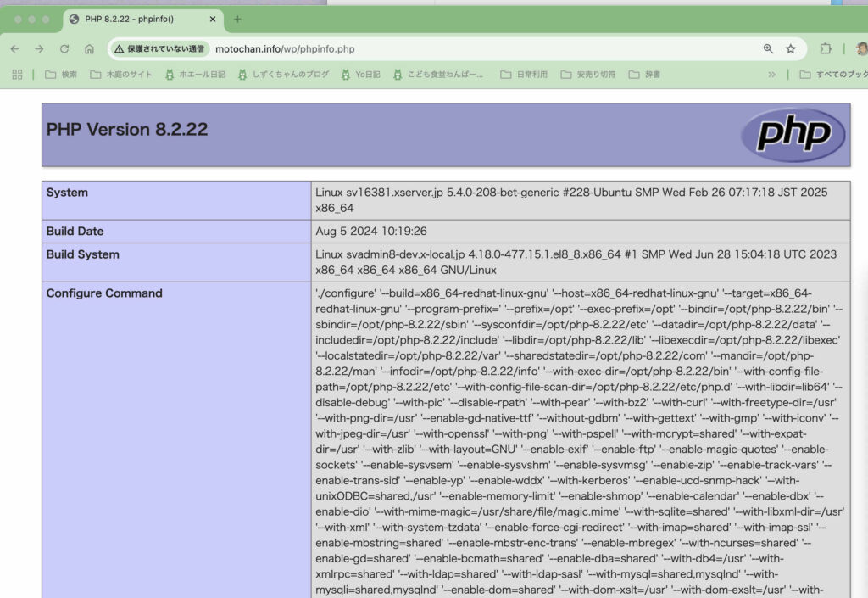Go forward to the next page
This screenshot has height=598, width=868.
click(39, 48)
